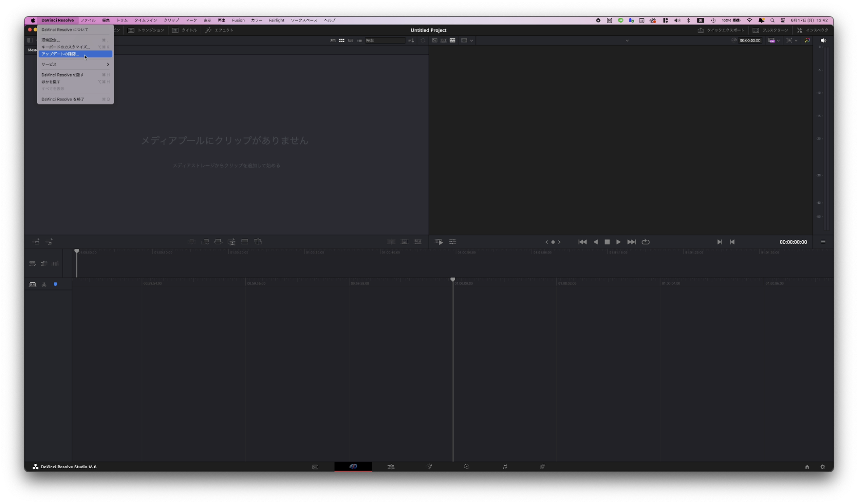Viewport: 858px width, 504px height.
Task: Switch to the Color page
Action: 467,466
